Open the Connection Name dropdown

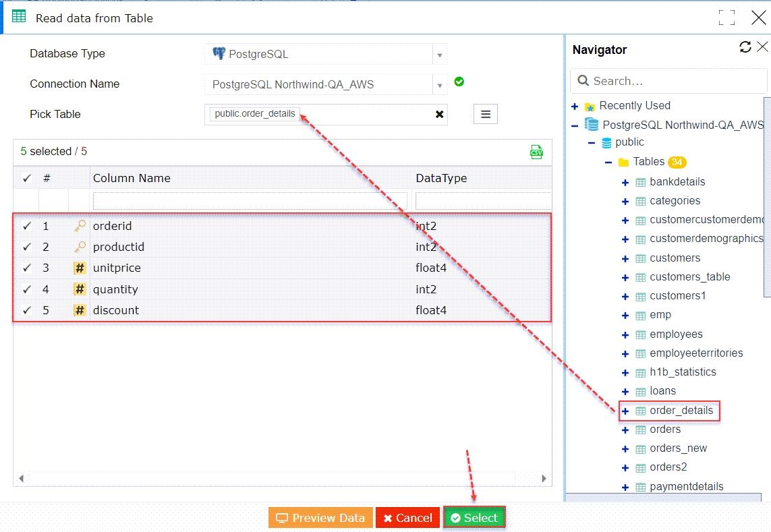tap(440, 84)
